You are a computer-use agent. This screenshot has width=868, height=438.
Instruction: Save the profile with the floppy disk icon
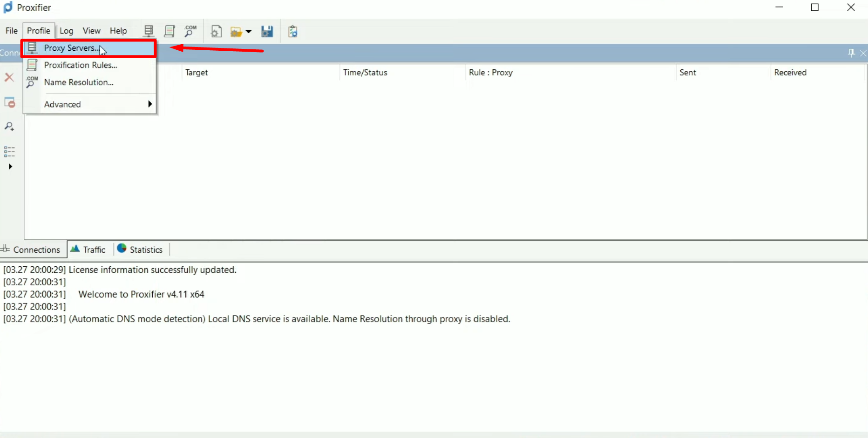pyautogui.click(x=267, y=31)
